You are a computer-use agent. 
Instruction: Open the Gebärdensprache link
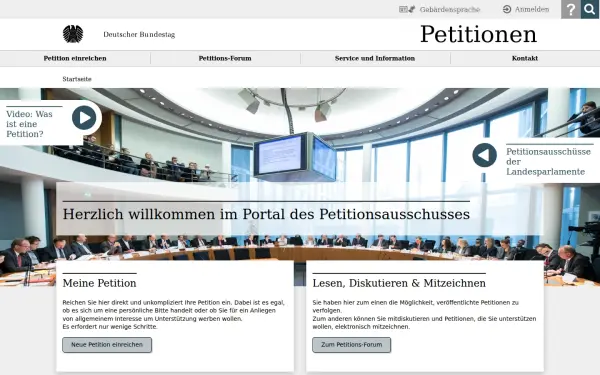[x=450, y=10]
